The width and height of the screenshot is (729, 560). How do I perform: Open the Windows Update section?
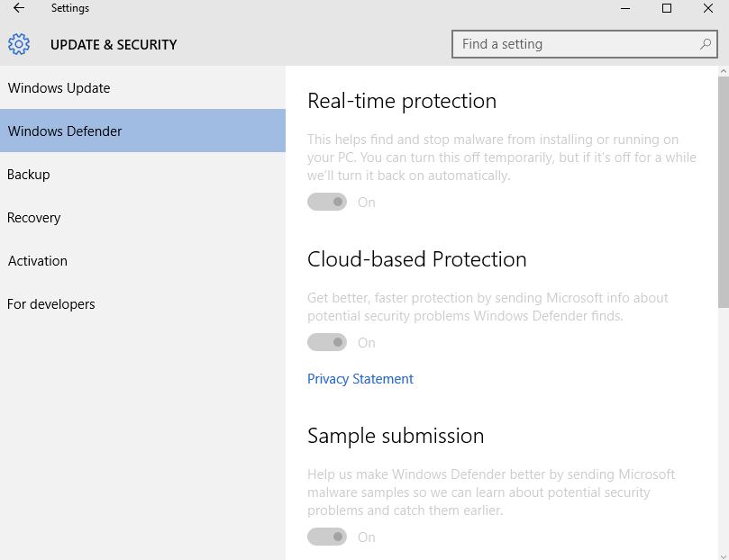click(x=142, y=87)
